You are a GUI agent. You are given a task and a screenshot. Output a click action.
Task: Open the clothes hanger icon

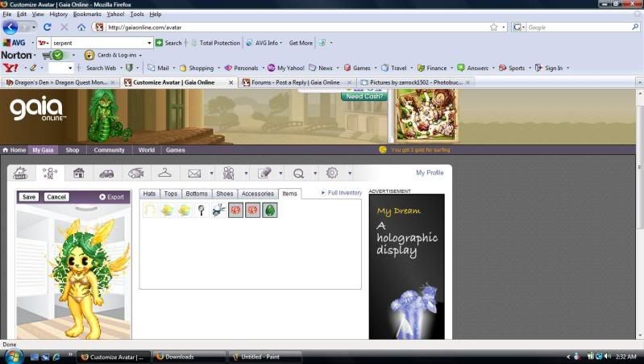coord(164,173)
